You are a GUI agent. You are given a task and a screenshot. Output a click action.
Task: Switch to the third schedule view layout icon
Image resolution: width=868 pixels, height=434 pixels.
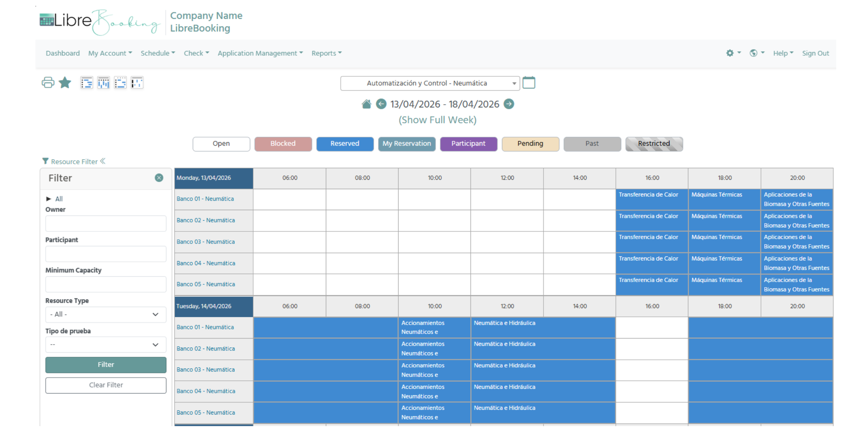(120, 82)
